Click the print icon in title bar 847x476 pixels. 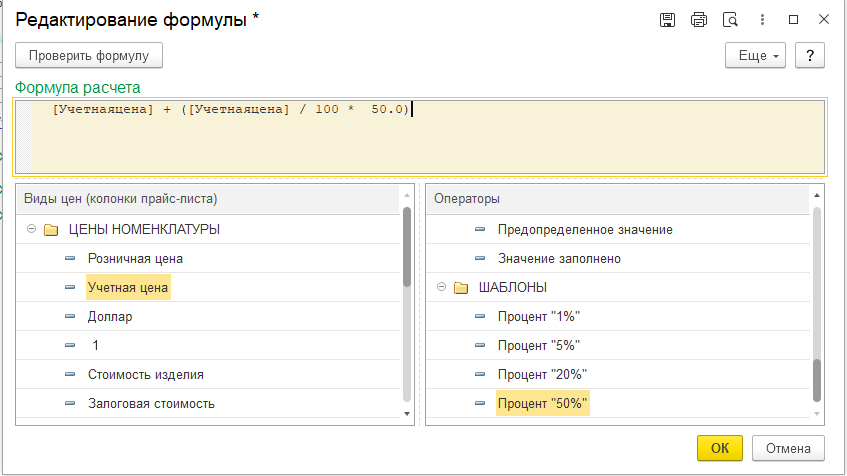(699, 20)
